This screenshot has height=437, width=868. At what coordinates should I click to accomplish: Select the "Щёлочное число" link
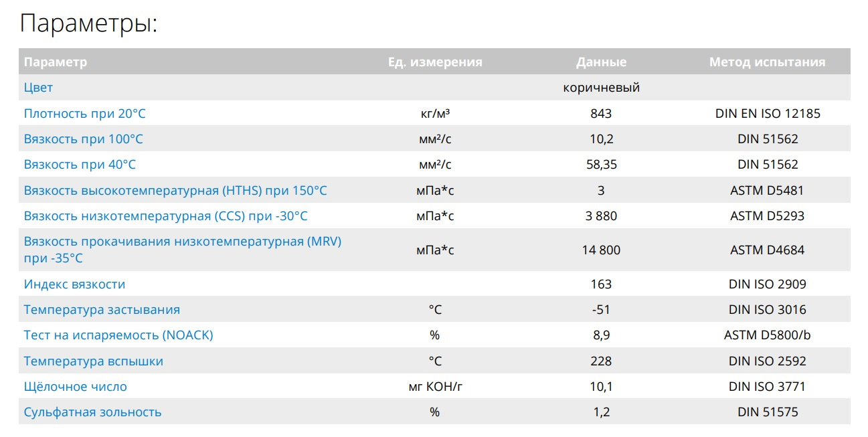(75, 387)
